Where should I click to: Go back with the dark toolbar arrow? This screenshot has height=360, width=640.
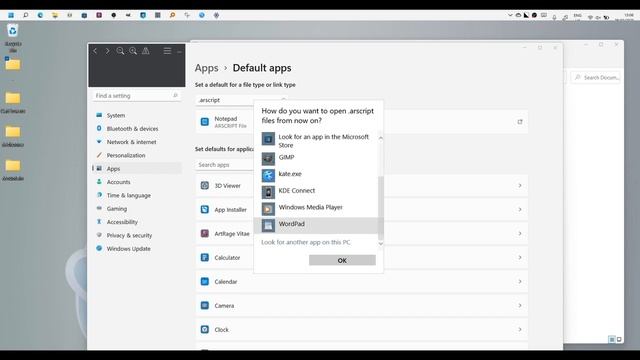pyautogui.click(x=95, y=51)
